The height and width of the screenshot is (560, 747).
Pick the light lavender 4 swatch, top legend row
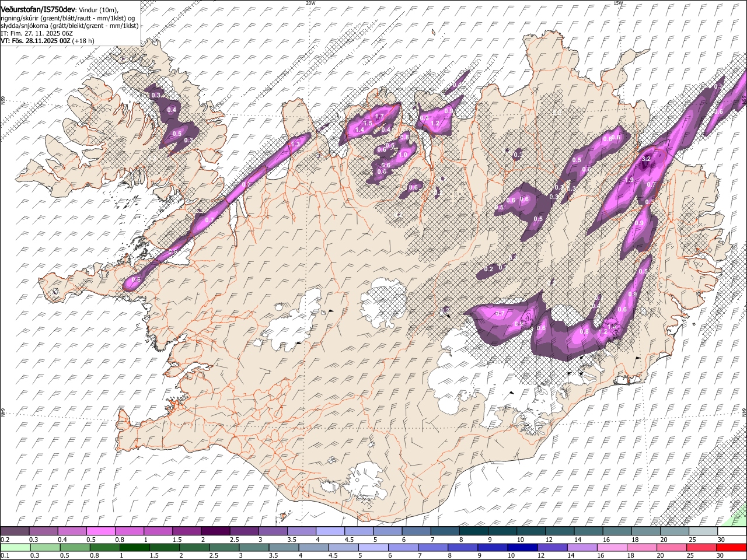click(x=330, y=531)
